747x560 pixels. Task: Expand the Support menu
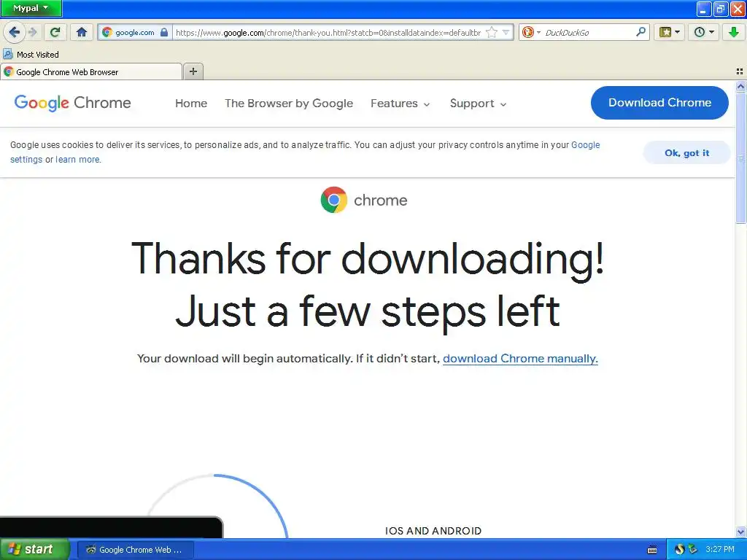pos(478,104)
